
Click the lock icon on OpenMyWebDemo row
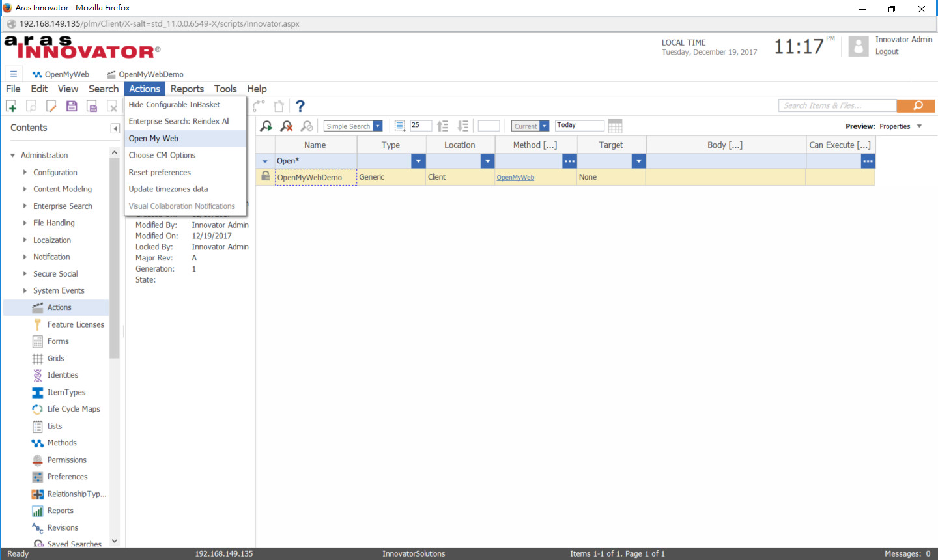(265, 176)
